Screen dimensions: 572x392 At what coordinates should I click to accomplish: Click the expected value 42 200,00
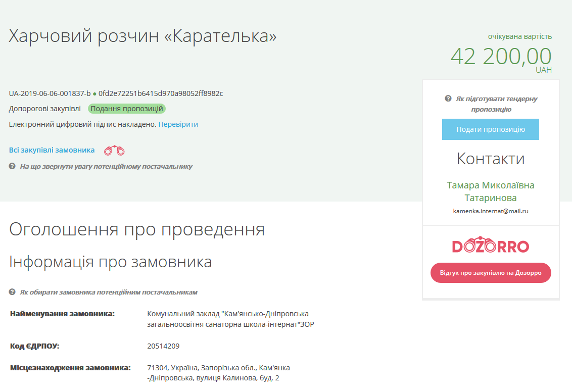501,56
